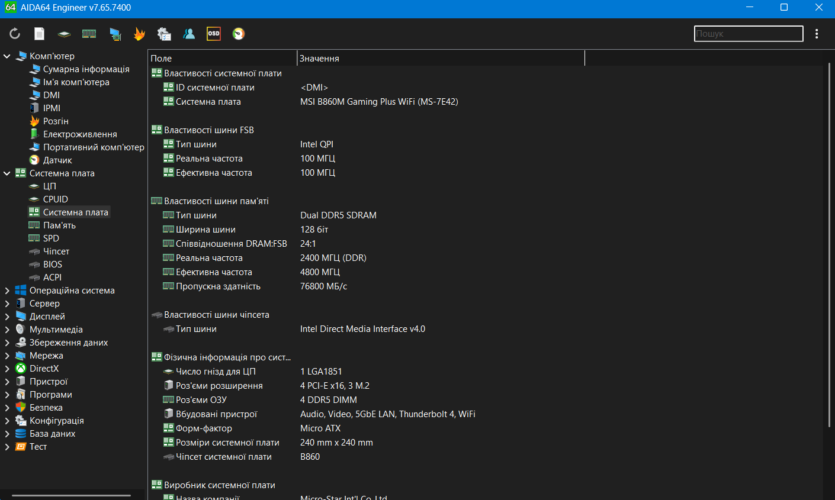
Task: Click in the Пошук search field
Action: pyautogui.click(x=748, y=34)
